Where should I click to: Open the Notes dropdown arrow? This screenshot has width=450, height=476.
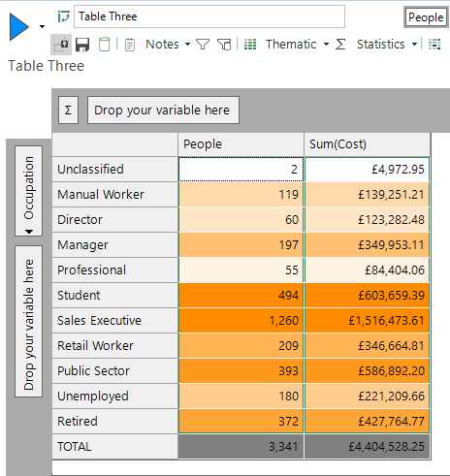coord(187,45)
